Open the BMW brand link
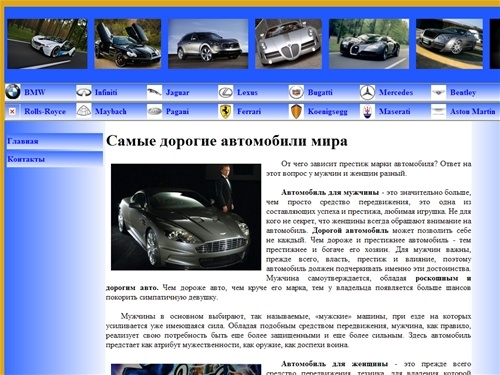 [x=35, y=92]
